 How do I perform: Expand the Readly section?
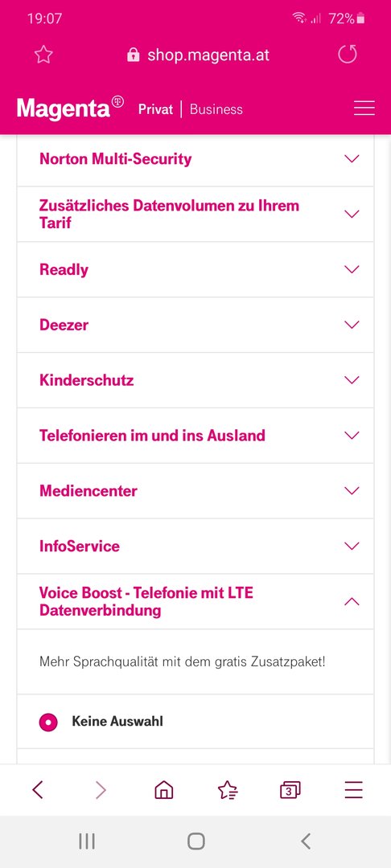[195, 269]
